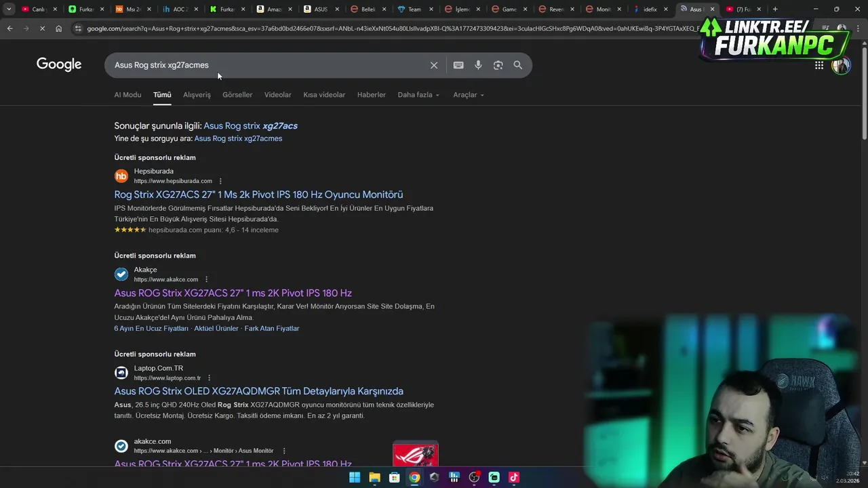The image size is (868, 488).
Task: Click into the Google search input field
Action: tap(268, 65)
